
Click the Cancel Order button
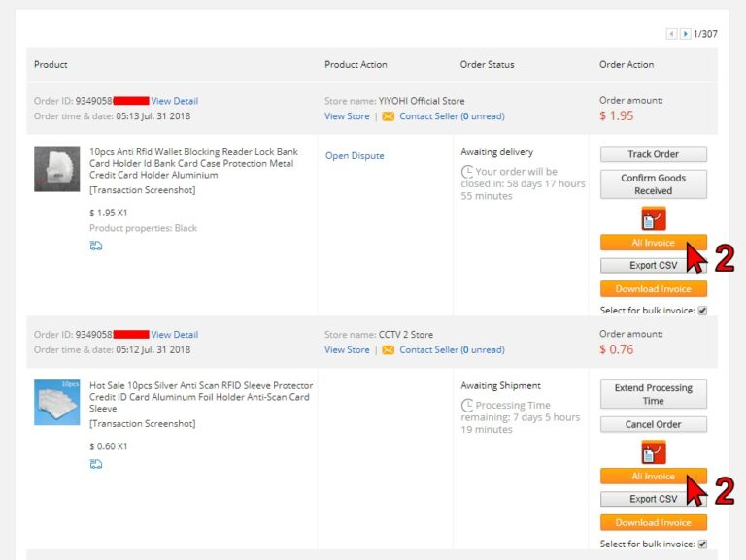pos(653,424)
